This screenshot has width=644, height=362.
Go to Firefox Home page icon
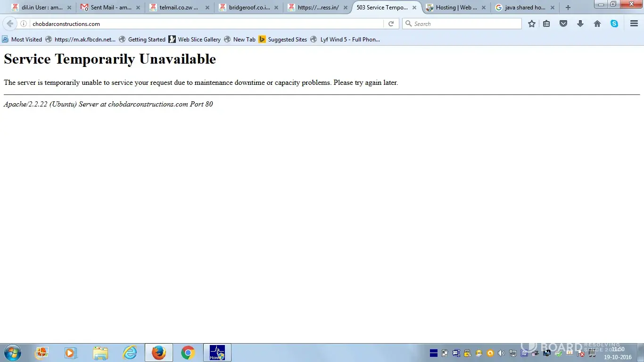tap(597, 24)
